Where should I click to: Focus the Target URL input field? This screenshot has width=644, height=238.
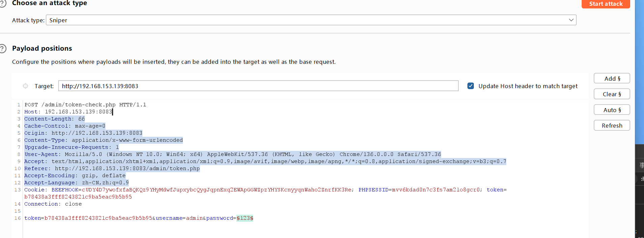(x=258, y=86)
